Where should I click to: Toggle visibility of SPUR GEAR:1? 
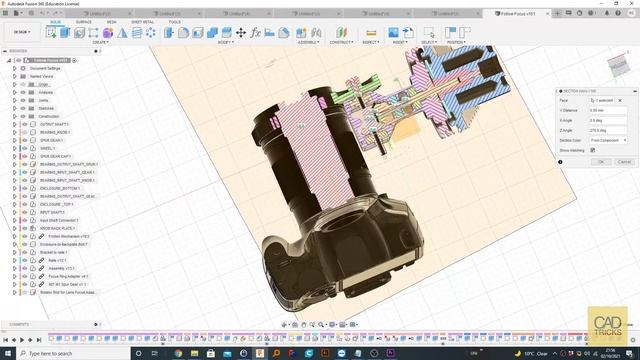(x=24, y=140)
